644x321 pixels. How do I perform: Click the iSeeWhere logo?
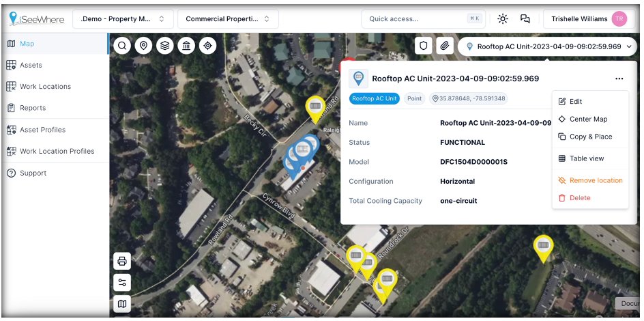coord(37,19)
